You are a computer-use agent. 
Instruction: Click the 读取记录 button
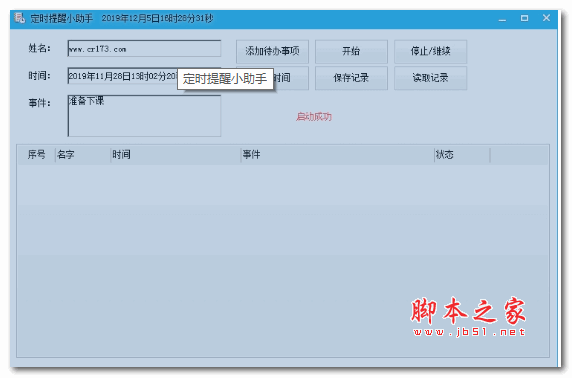(430, 78)
